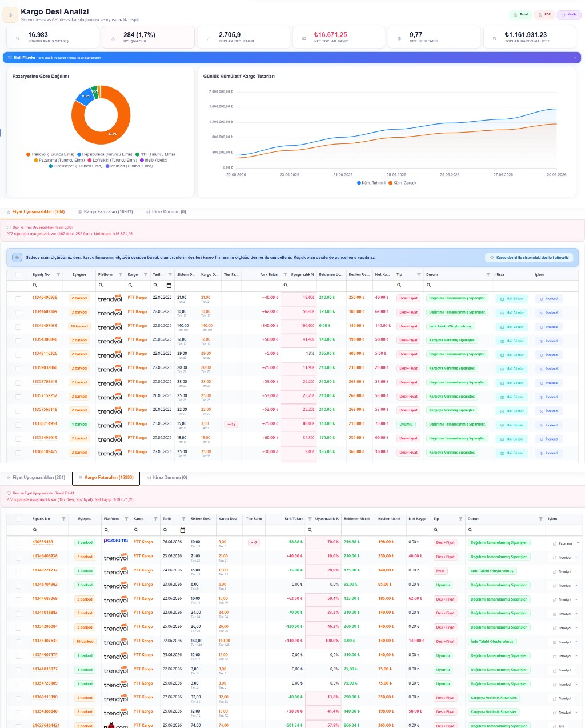Click upper table Durum search field

pyautogui.click(x=458, y=285)
